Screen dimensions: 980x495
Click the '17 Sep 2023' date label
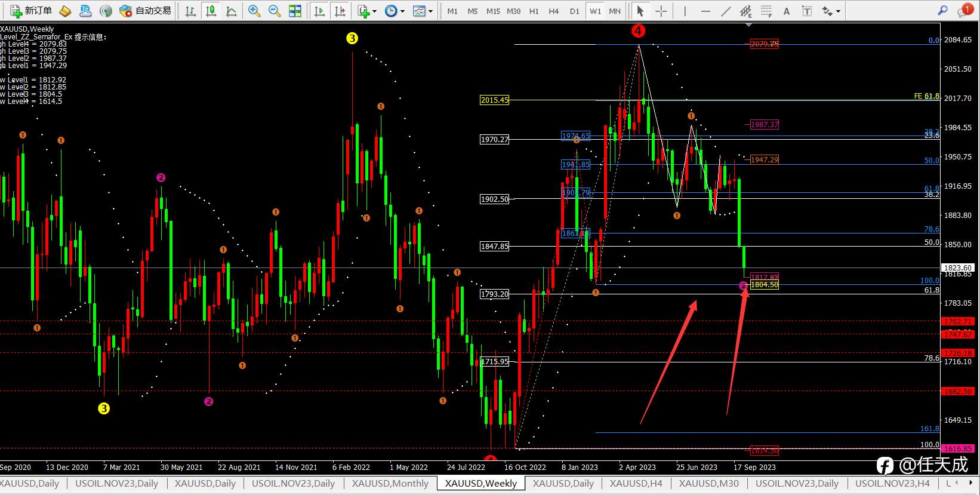tap(754, 468)
